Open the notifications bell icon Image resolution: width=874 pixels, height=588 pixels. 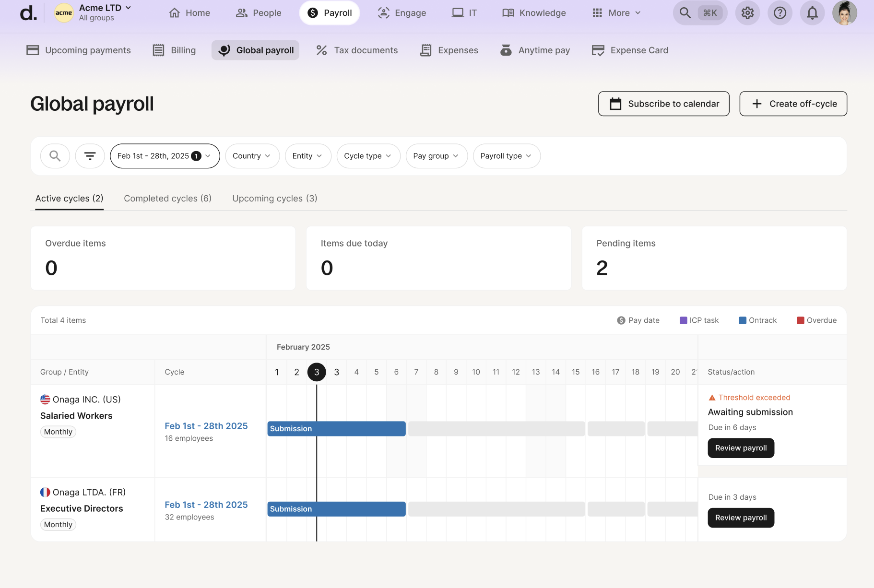point(812,13)
